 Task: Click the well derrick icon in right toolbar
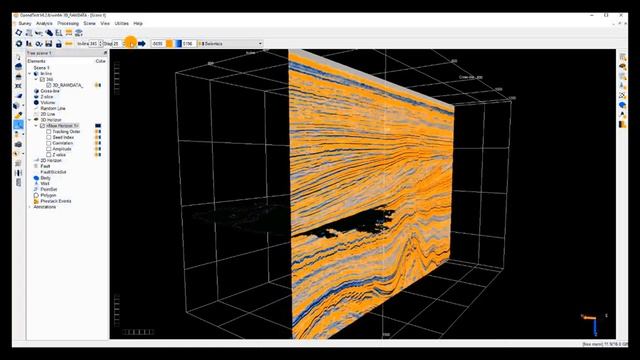[x=622, y=86]
